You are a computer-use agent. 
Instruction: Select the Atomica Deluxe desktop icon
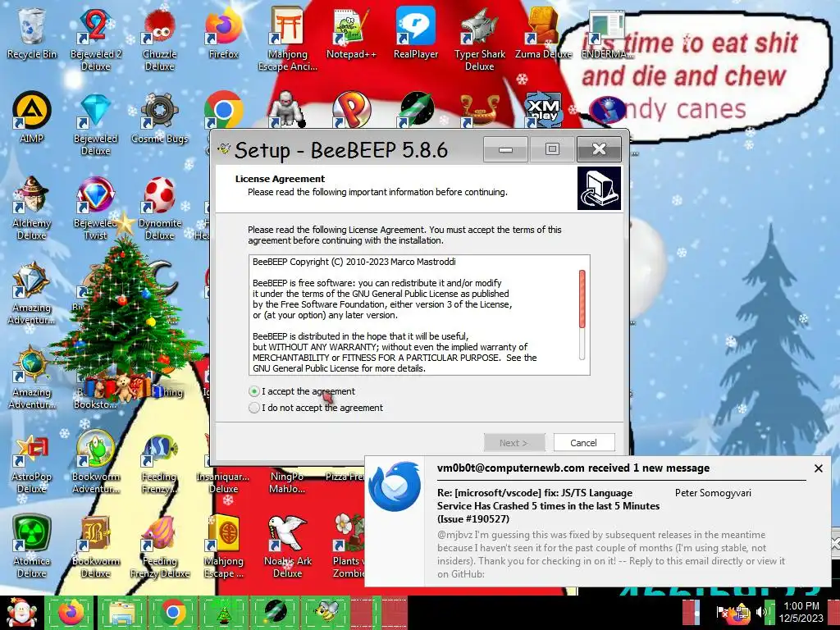[31, 546]
